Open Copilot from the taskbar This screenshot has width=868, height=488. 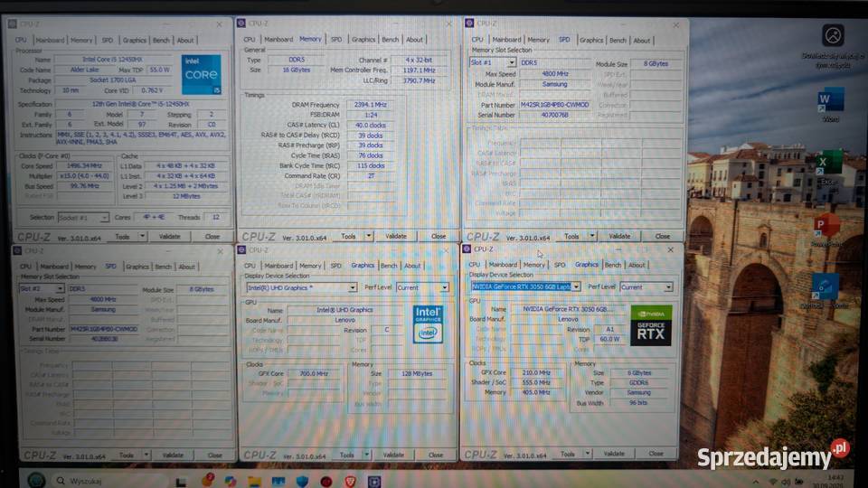231,481
